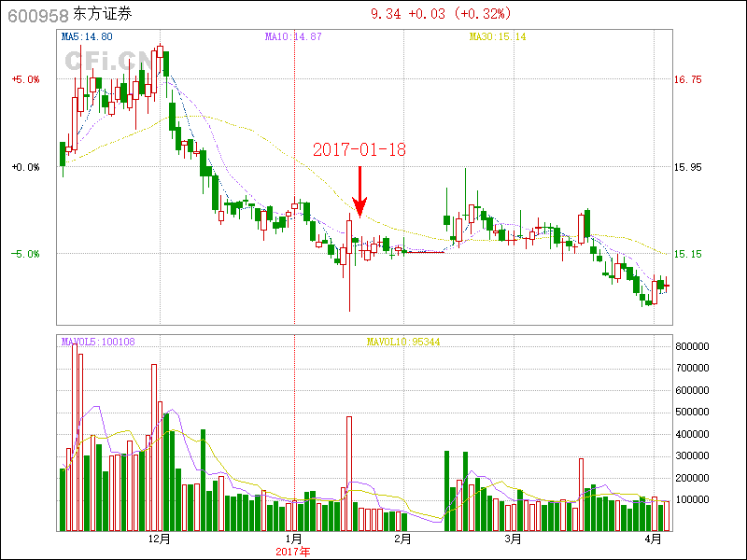Click the 2月 time axis label
This screenshot has width=747, height=560.
(x=403, y=539)
